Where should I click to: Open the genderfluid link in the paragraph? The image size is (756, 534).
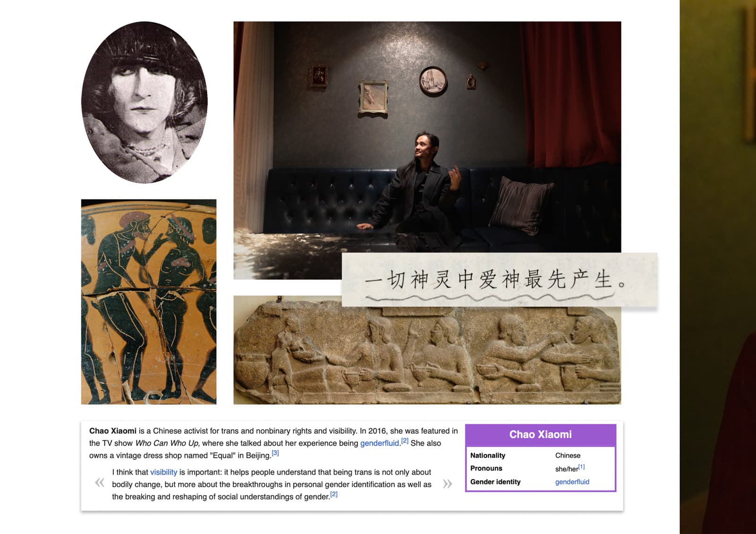click(x=379, y=443)
